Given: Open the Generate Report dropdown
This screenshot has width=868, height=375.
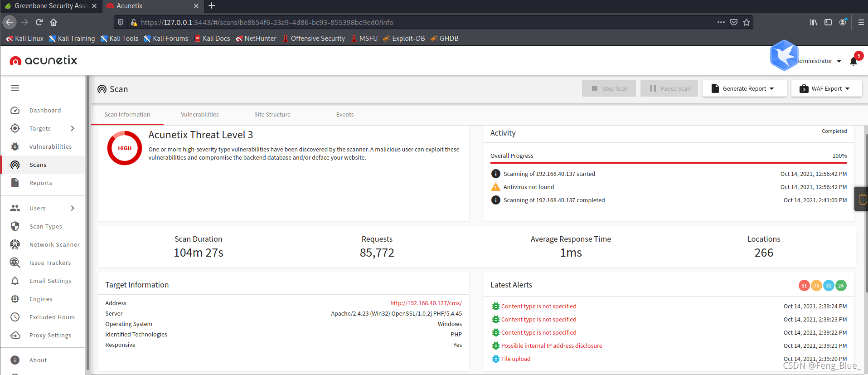Looking at the screenshot, I should [744, 88].
